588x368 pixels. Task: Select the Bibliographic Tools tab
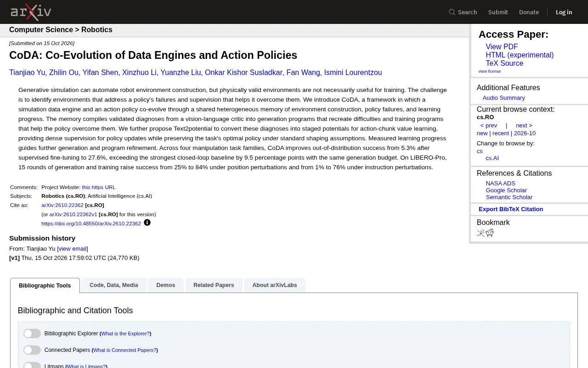coord(45,286)
